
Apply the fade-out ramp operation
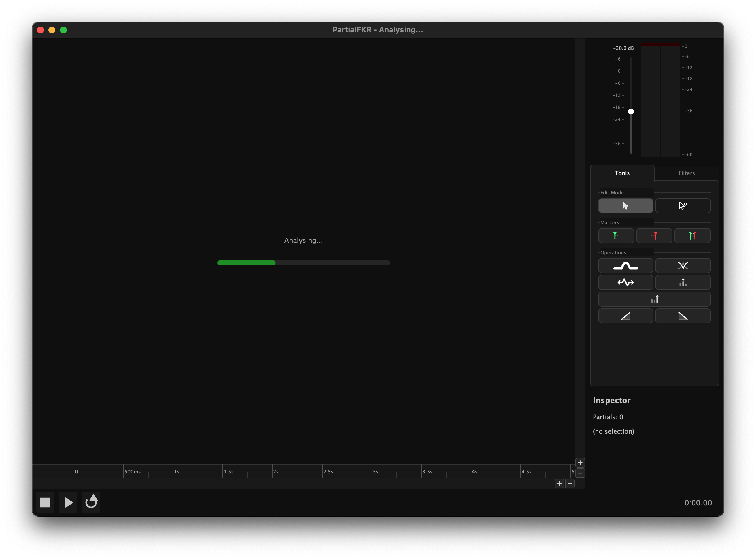(683, 316)
